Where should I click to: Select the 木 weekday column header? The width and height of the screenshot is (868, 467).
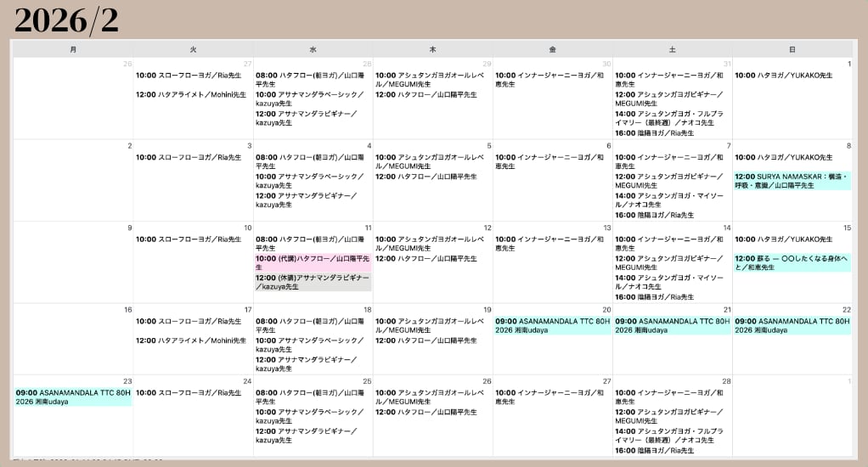[x=433, y=50]
